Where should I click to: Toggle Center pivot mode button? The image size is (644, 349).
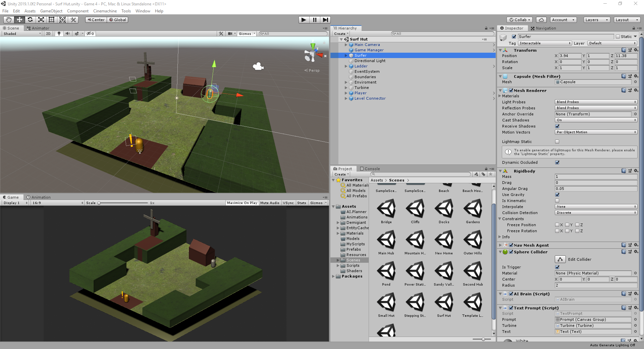pyautogui.click(x=96, y=20)
